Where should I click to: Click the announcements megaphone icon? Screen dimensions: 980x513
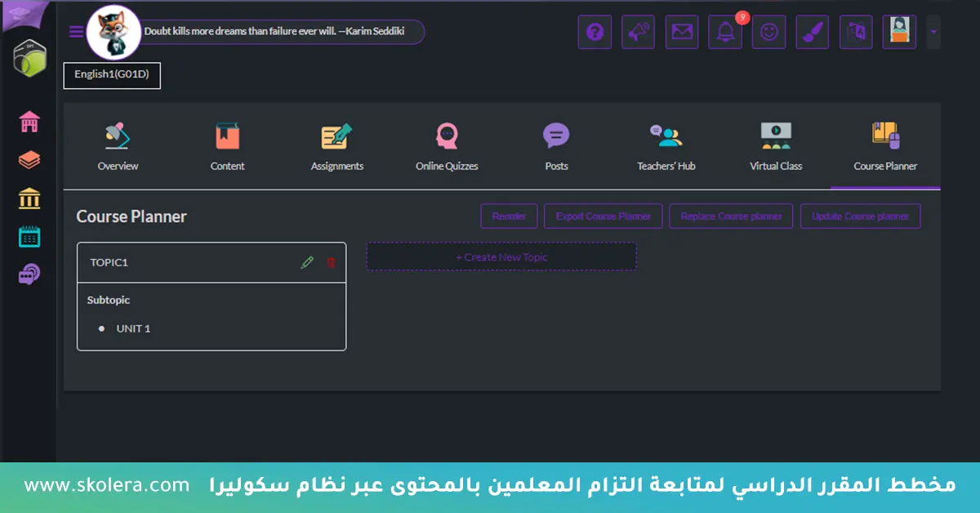click(638, 31)
